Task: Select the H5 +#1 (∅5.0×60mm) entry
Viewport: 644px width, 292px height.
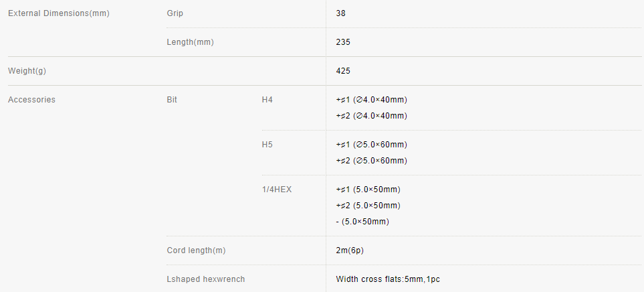Action: point(372,145)
